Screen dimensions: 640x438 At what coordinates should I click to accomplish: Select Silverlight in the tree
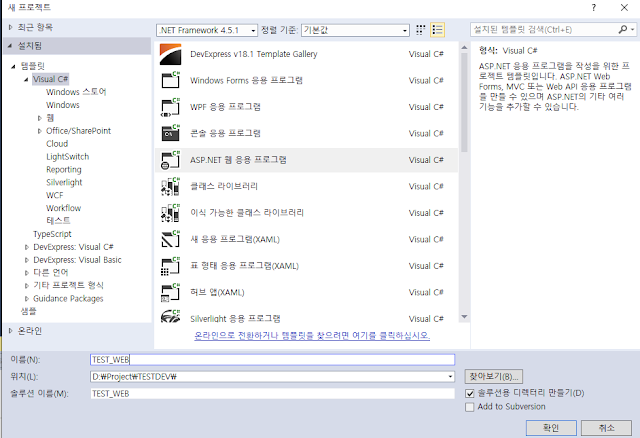pyautogui.click(x=64, y=182)
